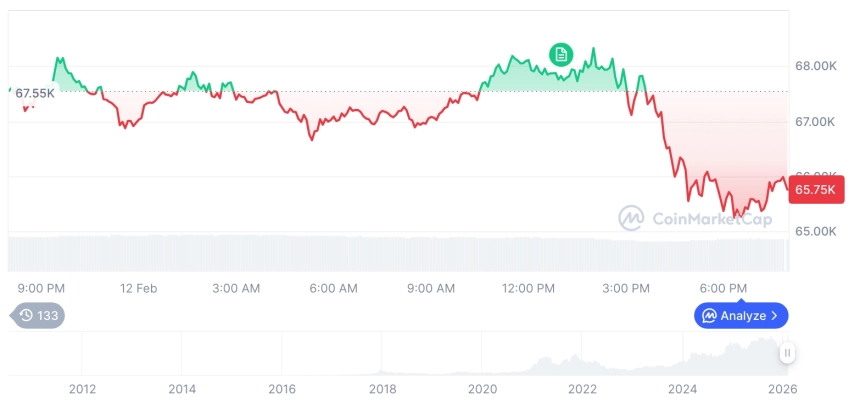This screenshot has height=401, width=860.
Task: Click the CoinMarketCap logo in the Analyze button
Action: point(709,316)
